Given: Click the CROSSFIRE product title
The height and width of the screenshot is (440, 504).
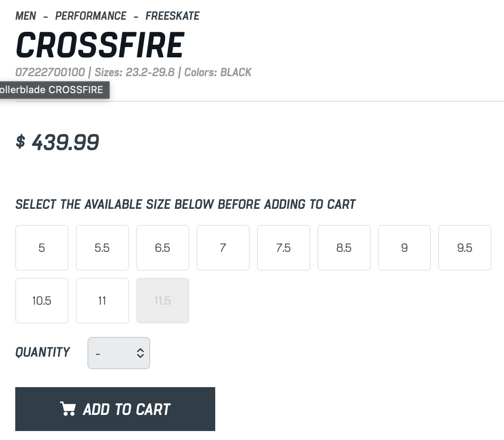Looking at the screenshot, I should (x=100, y=46).
